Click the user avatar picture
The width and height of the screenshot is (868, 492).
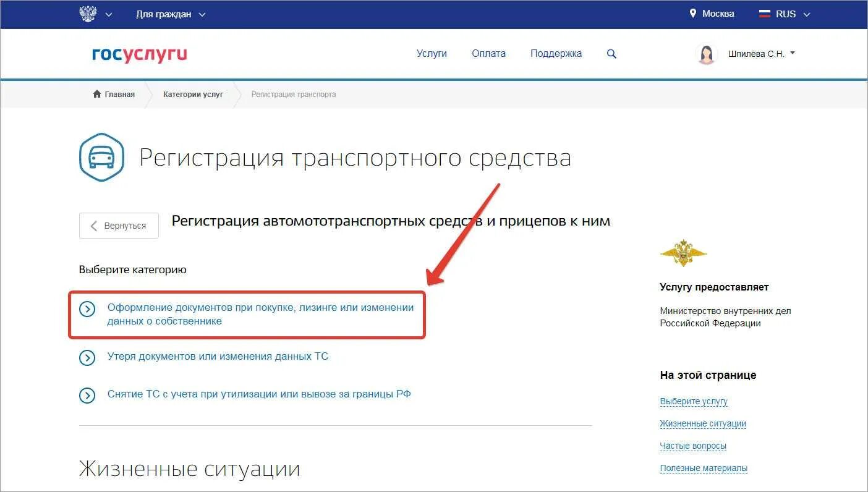pos(706,54)
